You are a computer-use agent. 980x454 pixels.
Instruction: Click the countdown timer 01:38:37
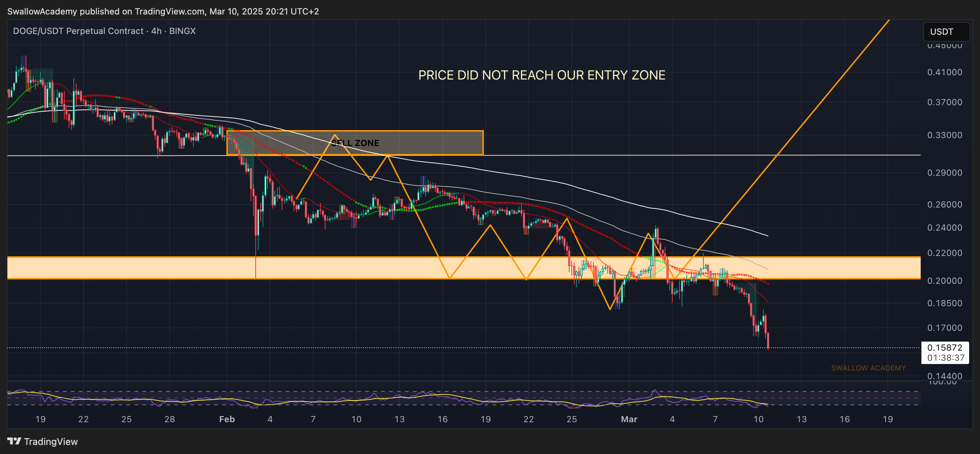point(945,358)
